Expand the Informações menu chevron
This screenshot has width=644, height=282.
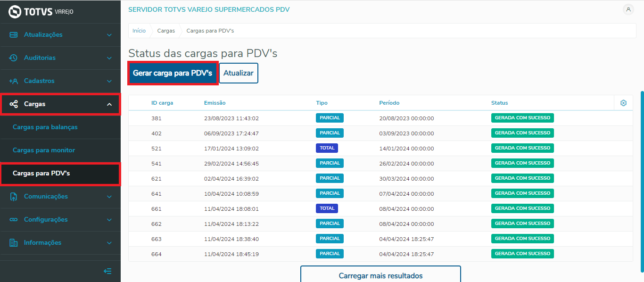109,243
